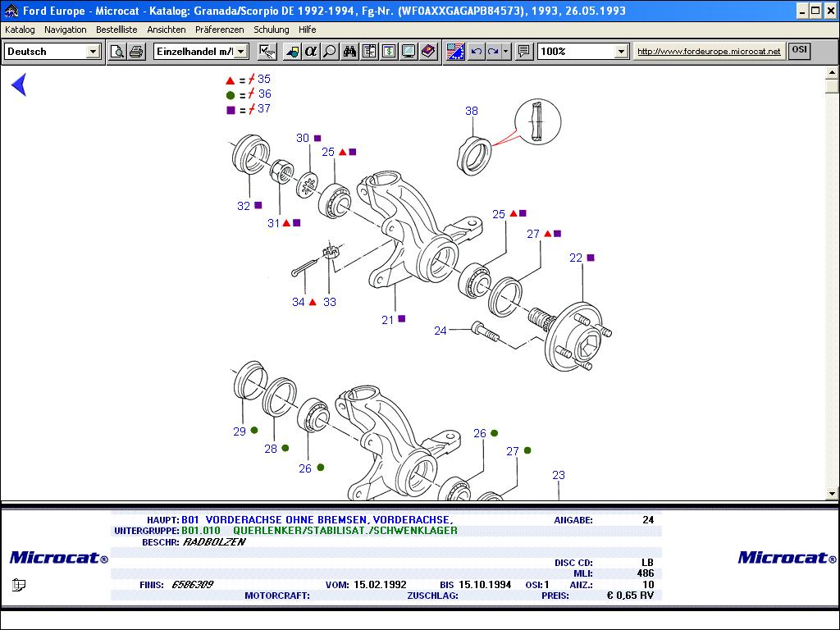Select part number 21 in diagram

(x=388, y=321)
